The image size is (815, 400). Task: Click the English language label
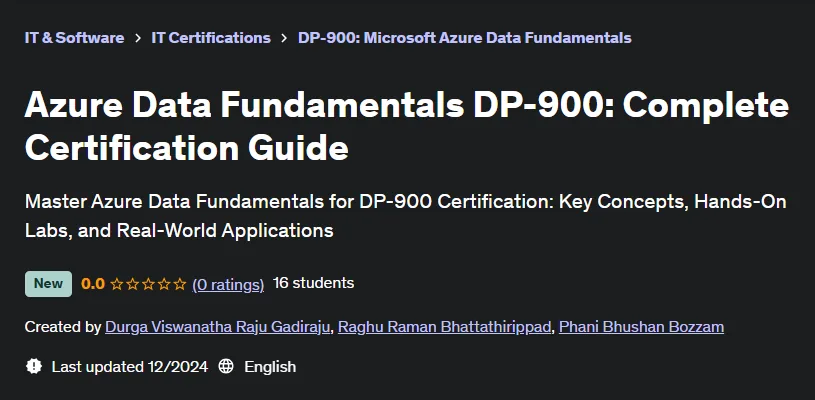pyautogui.click(x=270, y=367)
